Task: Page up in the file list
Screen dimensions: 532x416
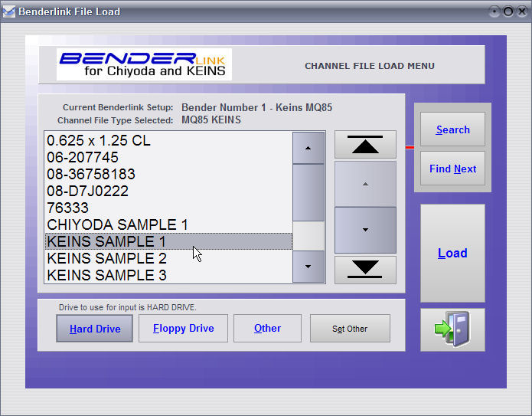Action: tap(365, 184)
